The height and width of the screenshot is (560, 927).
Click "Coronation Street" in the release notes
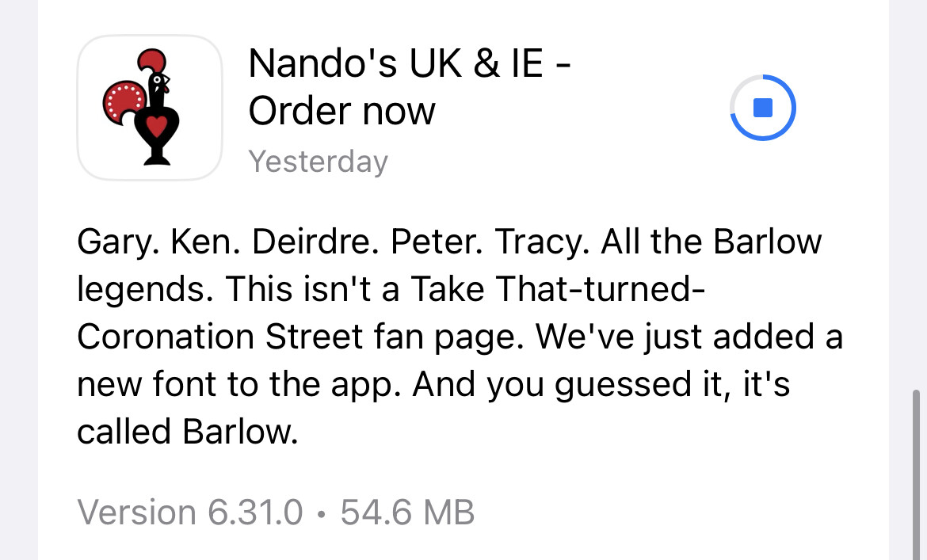[x=219, y=337]
